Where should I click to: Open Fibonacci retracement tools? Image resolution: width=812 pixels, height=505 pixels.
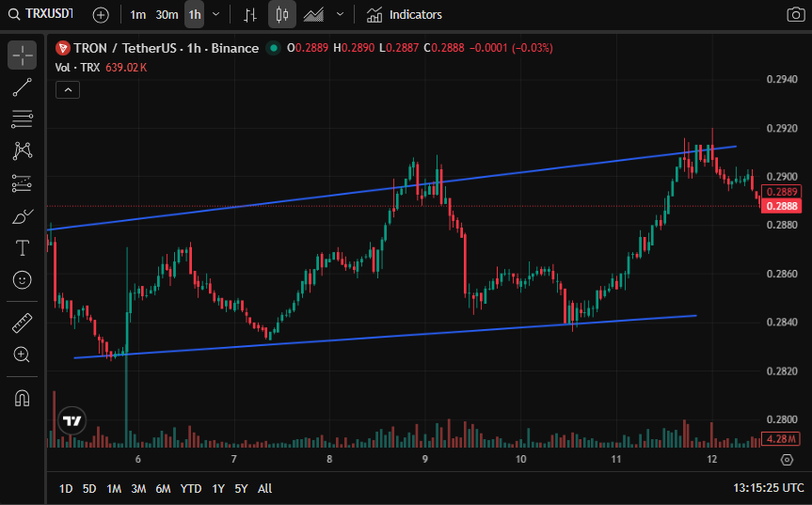click(22, 119)
